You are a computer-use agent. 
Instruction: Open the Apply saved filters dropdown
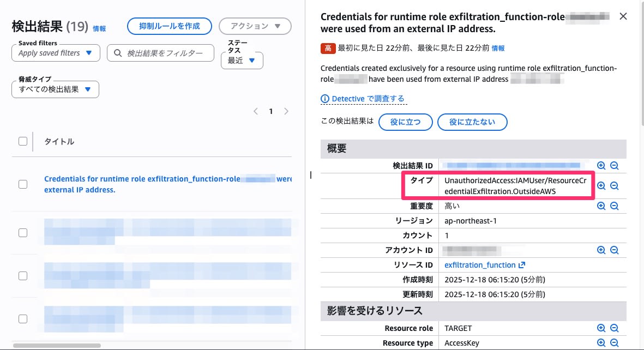[x=55, y=53]
